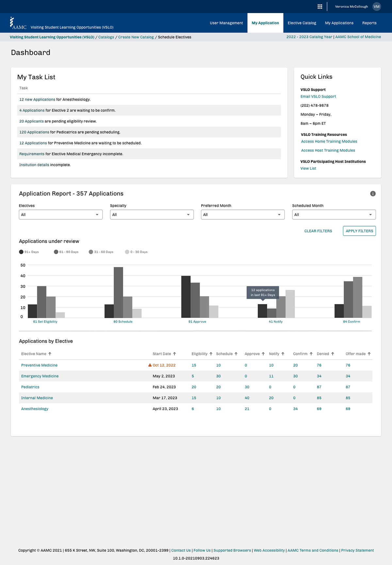Open the Electives dropdown
392x565 pixels.
coord(61,215)
